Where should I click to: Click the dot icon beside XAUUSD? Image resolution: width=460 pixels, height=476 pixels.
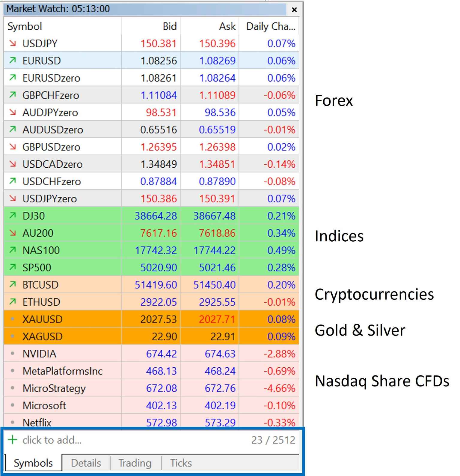(13, 319)
